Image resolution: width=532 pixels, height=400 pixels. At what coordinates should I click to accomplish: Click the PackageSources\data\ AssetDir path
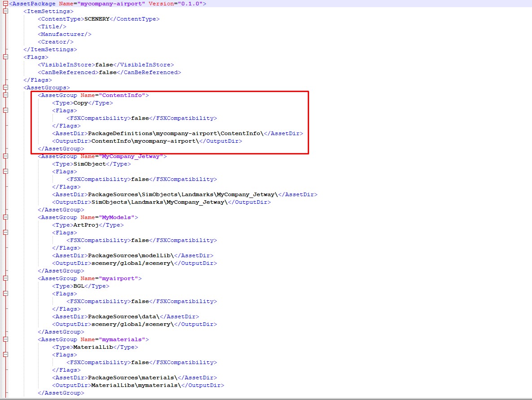click(123, 316)
